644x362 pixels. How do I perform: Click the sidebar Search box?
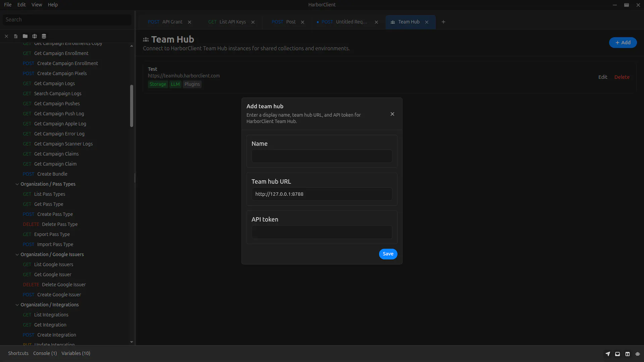click(x=67, y=20)
